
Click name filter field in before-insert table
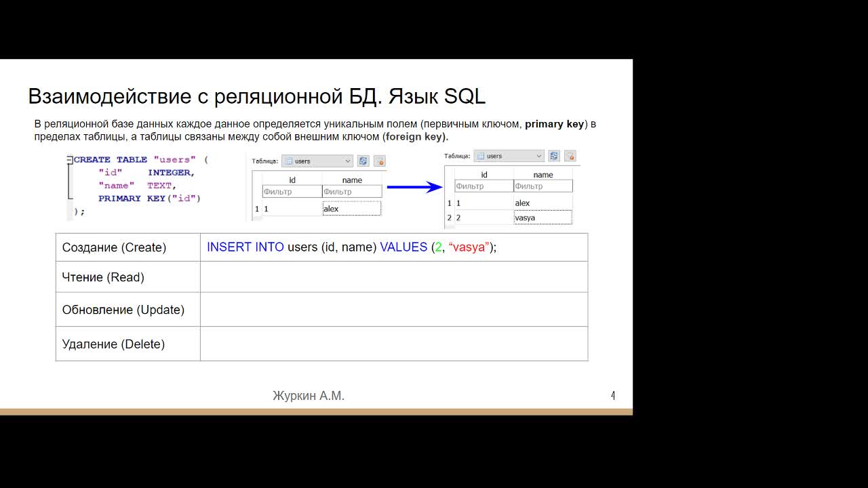click(x=352, y=192)
